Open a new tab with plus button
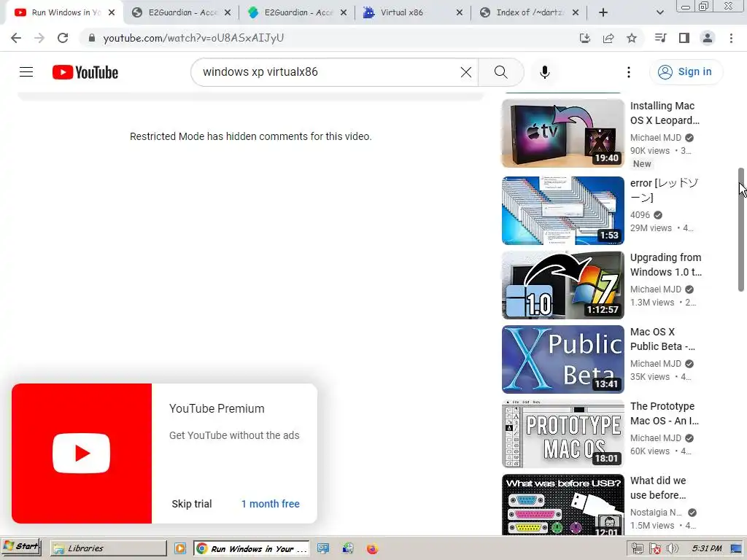 603,12
